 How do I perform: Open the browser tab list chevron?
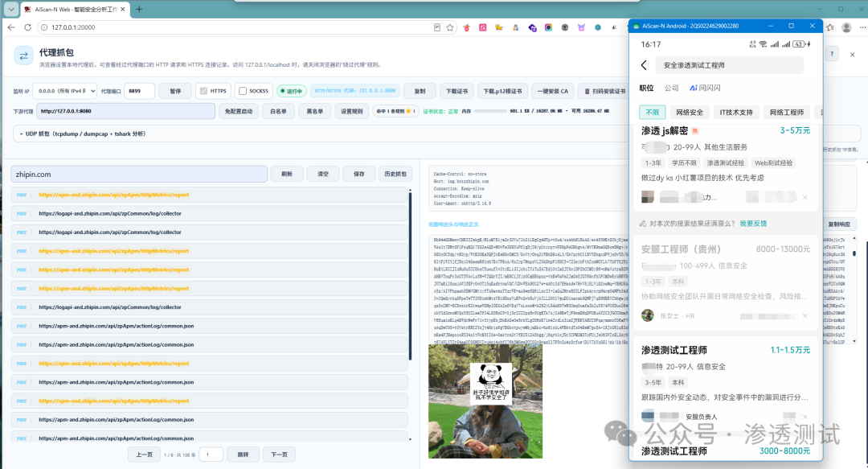pyautogui.click(x=11, y=10)
